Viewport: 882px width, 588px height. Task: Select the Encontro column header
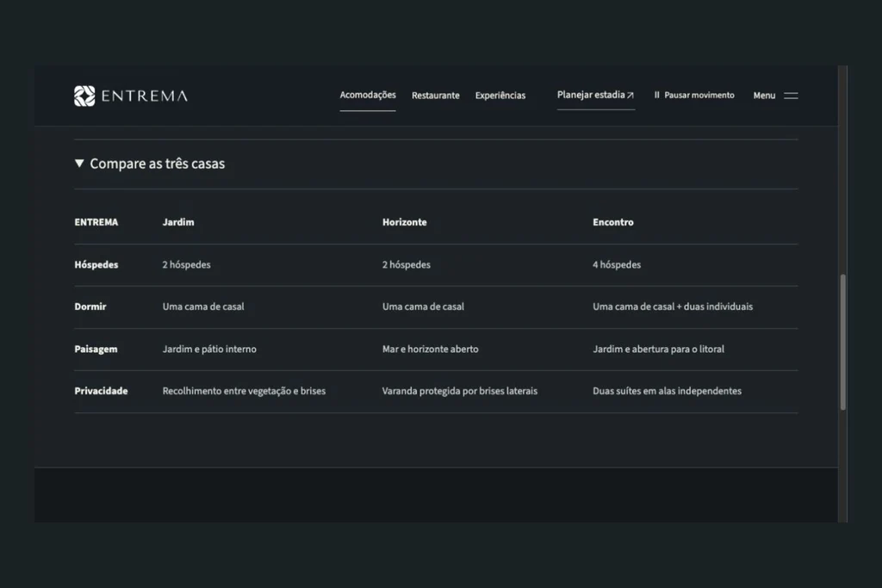click(613, 222)
